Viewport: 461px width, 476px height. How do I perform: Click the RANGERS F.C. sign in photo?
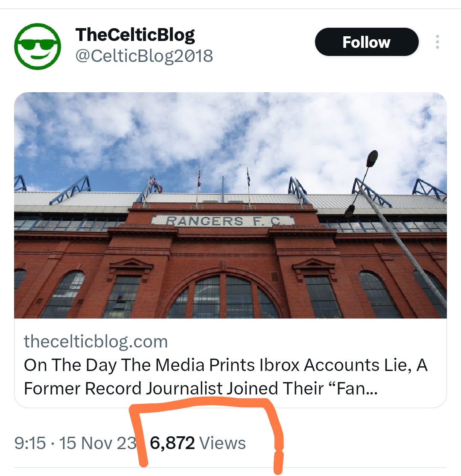point(223,221)
